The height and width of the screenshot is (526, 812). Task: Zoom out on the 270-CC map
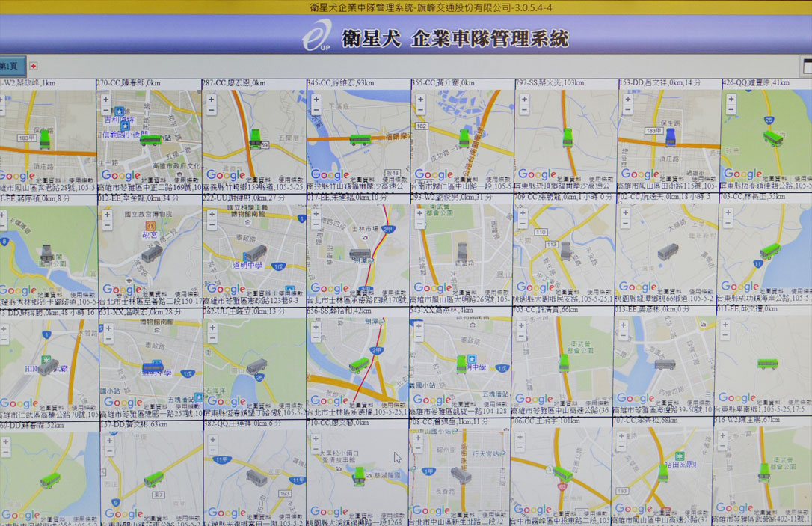106,110
